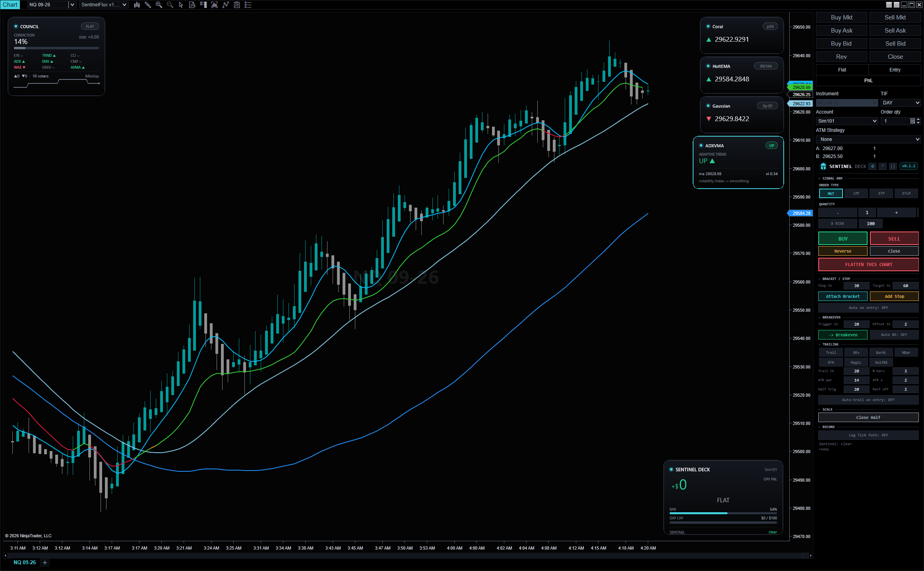The image size is (924, 571).
Task: Select the Trail trailing mode
Action: [x=831, y=353]
